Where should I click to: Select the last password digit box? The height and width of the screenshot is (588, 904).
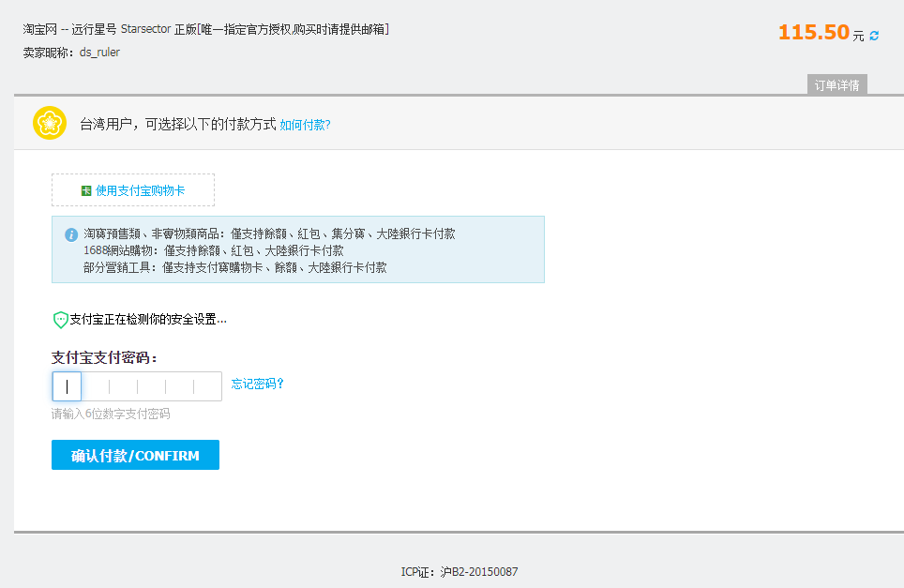[x=207, y=386]
